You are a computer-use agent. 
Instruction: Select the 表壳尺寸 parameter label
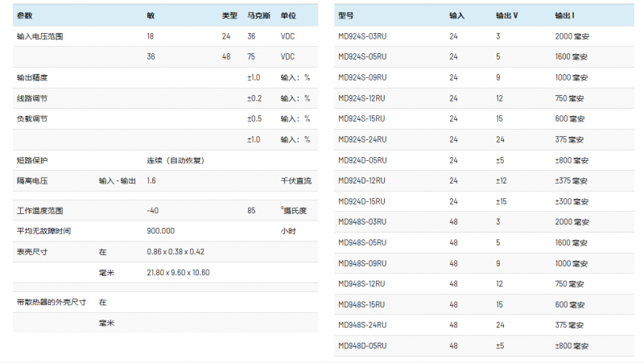point(32,252)
